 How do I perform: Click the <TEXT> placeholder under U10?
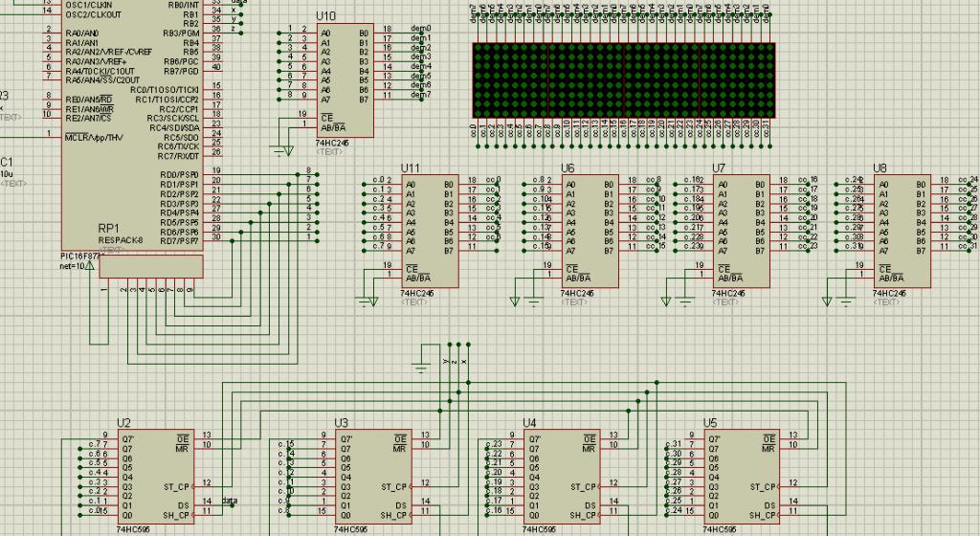tap(329, 152)
